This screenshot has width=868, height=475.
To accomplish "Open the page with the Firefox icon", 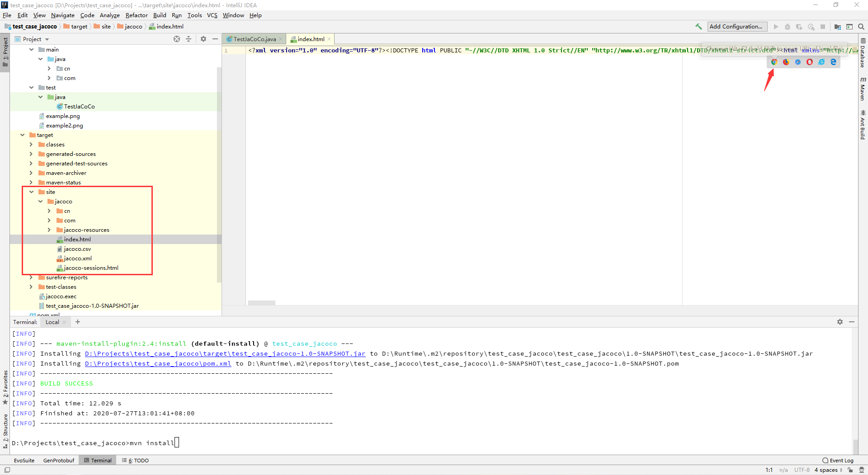I will (786, 62).
